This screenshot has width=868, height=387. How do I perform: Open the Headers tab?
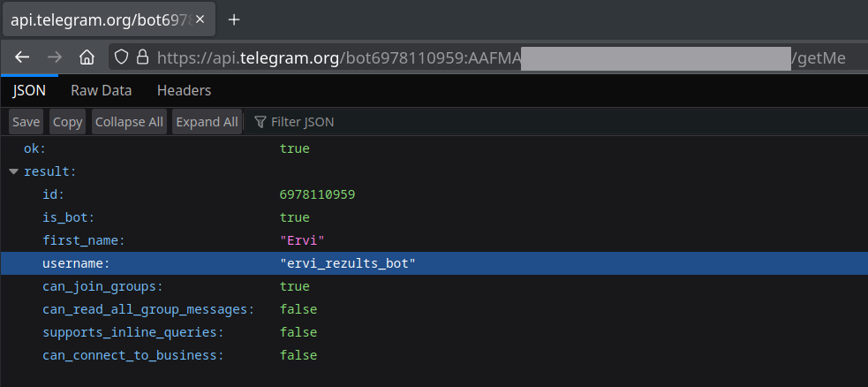point(184,90)
